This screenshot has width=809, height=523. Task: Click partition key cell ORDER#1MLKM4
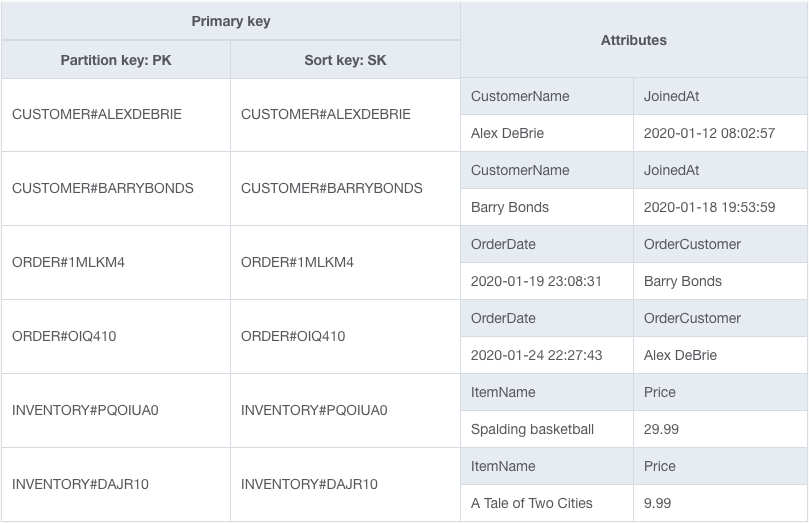(x=68, y=262)
